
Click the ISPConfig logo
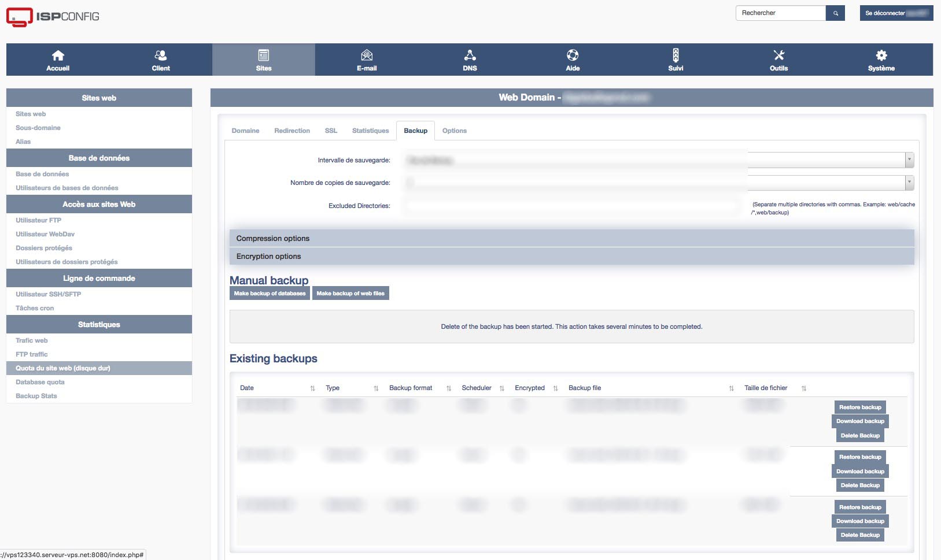[x=53, y=17]
